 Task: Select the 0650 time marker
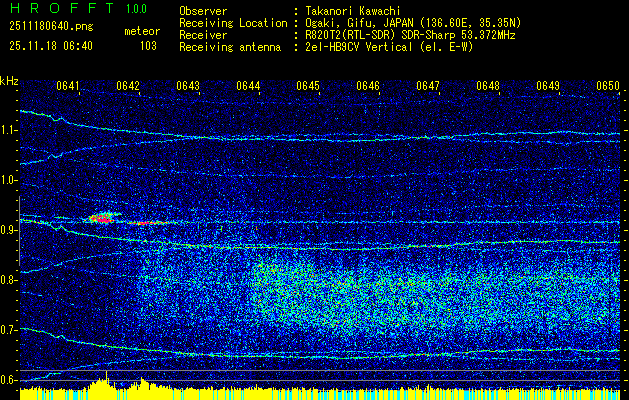pos(608,86)
